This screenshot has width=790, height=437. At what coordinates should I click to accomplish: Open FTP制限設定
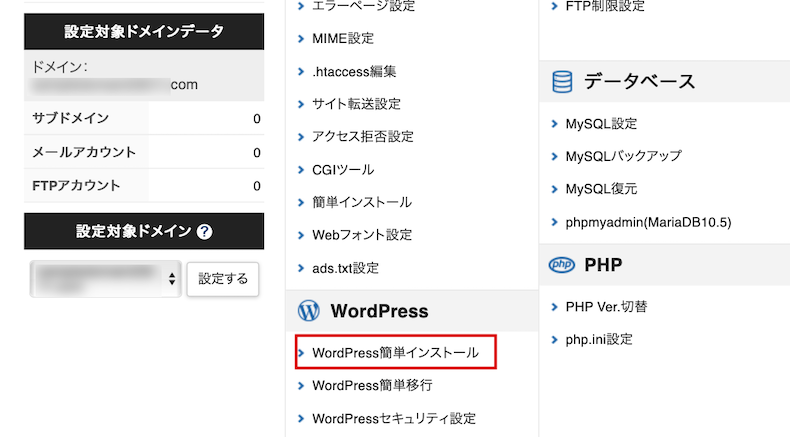pyautogui.click(x=605, y=6)
